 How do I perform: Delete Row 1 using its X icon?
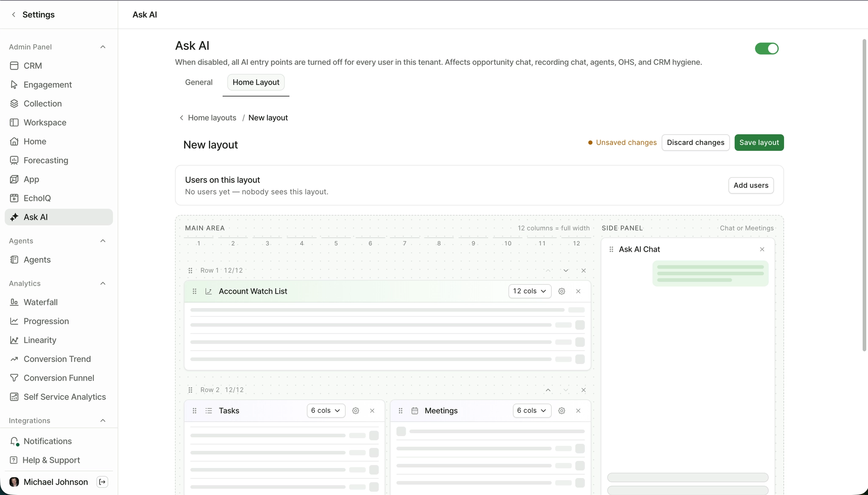pos(584,270)
